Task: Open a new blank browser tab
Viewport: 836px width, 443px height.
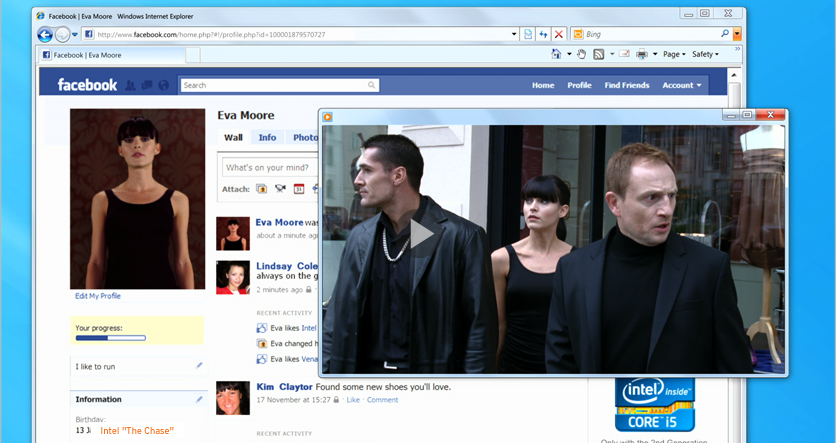Action: coord(192,55)
